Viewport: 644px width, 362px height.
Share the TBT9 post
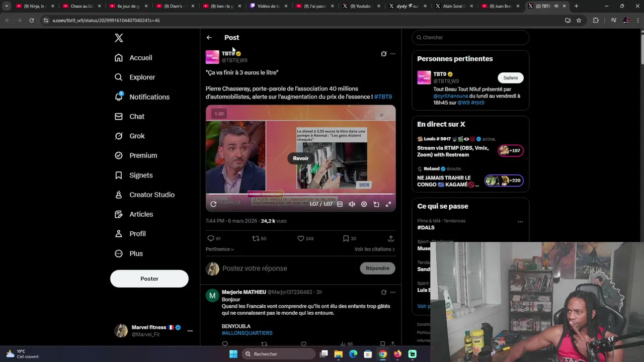pos(391,238)
